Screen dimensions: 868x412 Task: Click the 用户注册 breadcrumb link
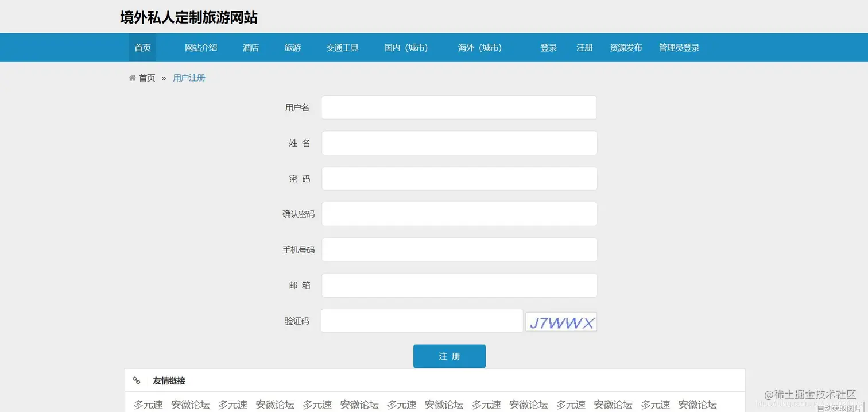[189, 78]
